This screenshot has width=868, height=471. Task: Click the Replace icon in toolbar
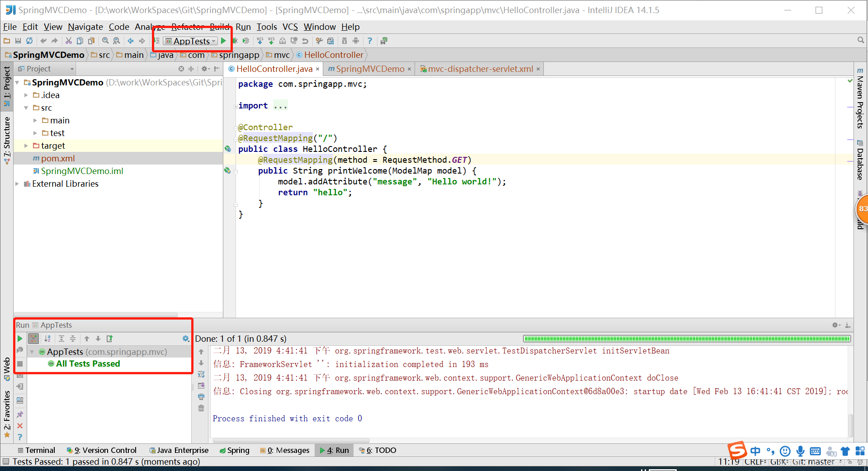(117, 41)
